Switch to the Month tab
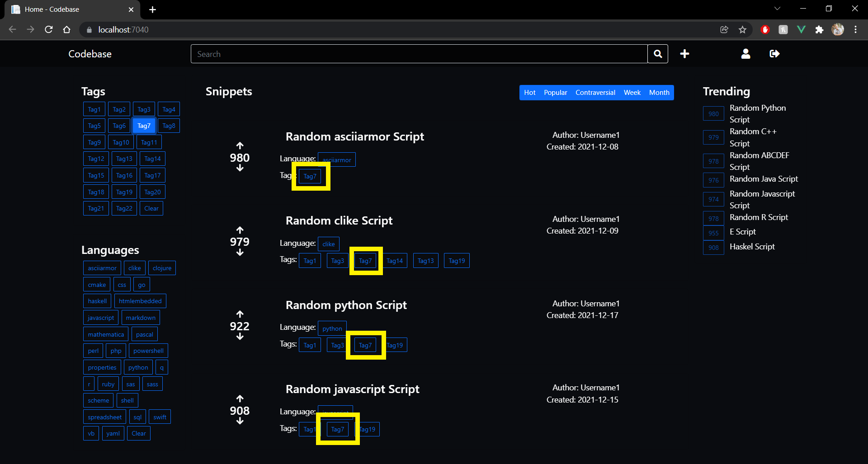The width and height of the screenshot is (868, 464). point(659,92)
